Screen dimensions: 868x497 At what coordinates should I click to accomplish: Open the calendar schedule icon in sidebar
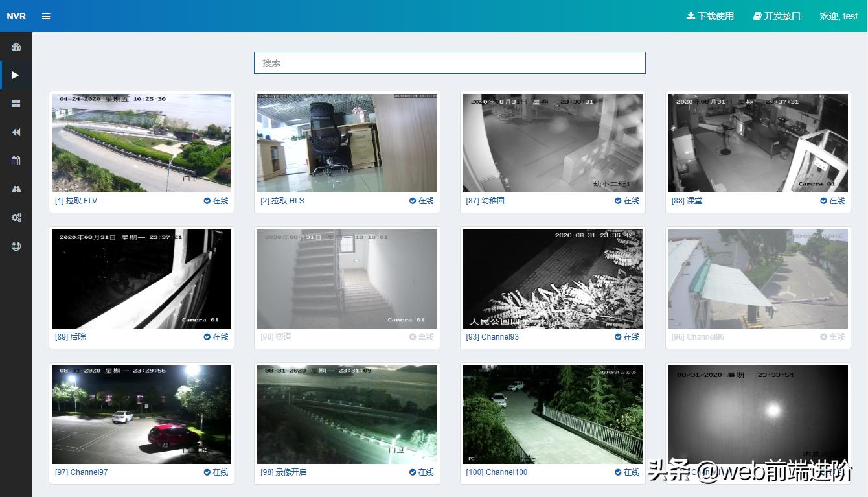point(16,160)
